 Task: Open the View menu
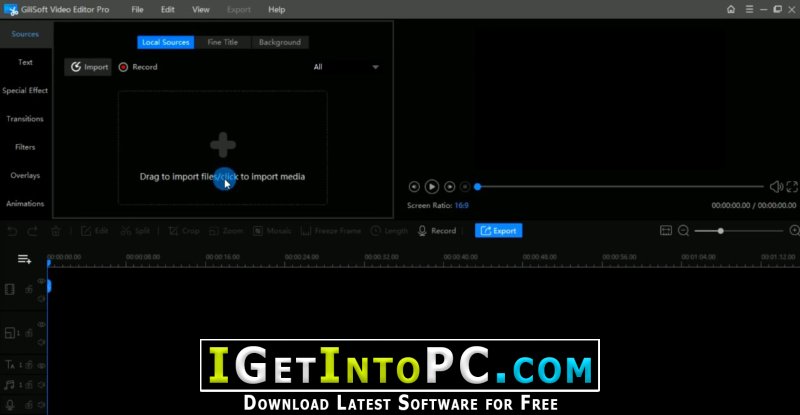tap(201, 10)
